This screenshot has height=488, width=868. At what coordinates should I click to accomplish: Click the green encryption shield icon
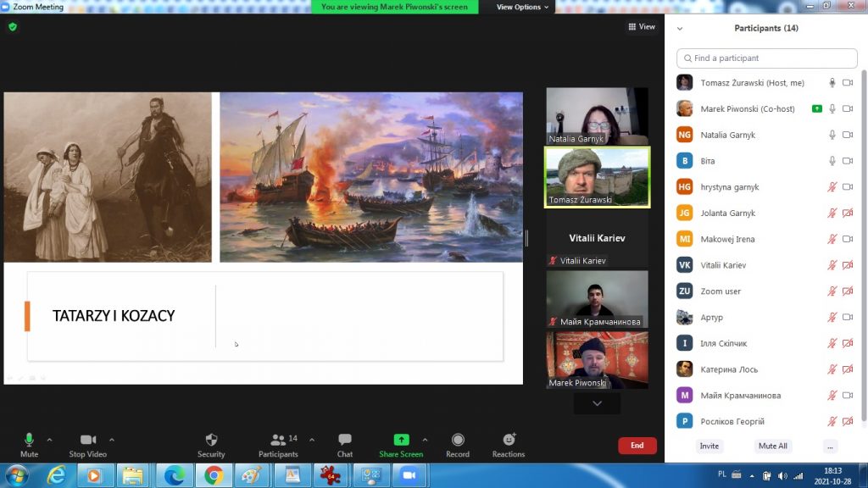pyautogui.click(x=12, y=27)
